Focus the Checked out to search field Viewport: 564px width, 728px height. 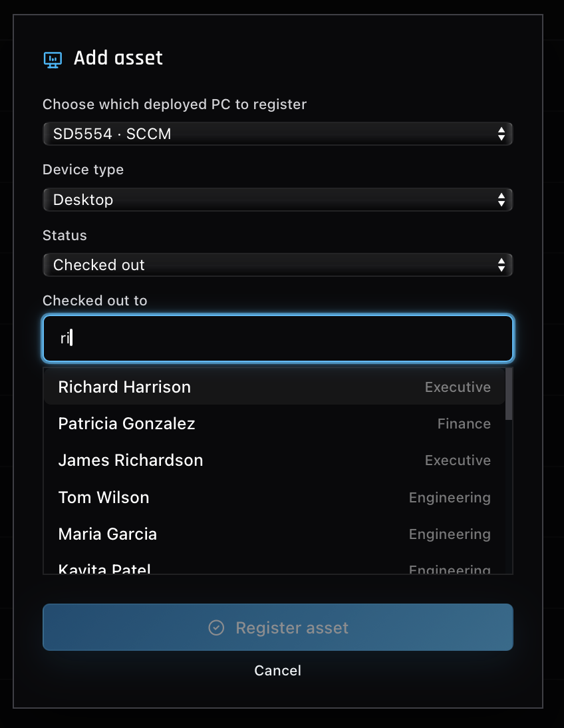click(277, 338)
